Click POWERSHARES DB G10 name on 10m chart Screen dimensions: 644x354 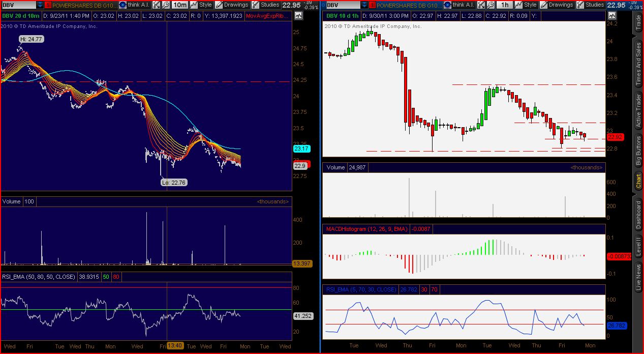click(x=85, y=5)
